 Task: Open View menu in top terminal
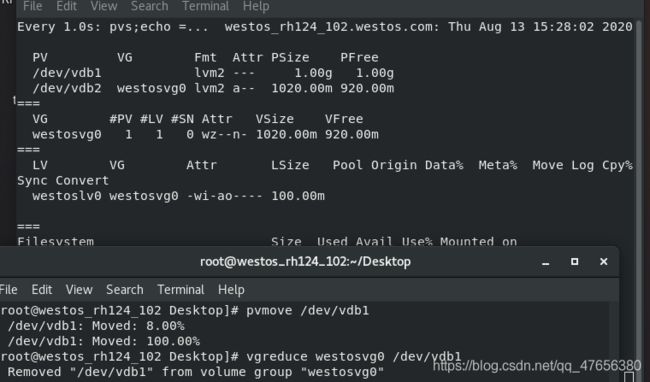click(104, 6)
